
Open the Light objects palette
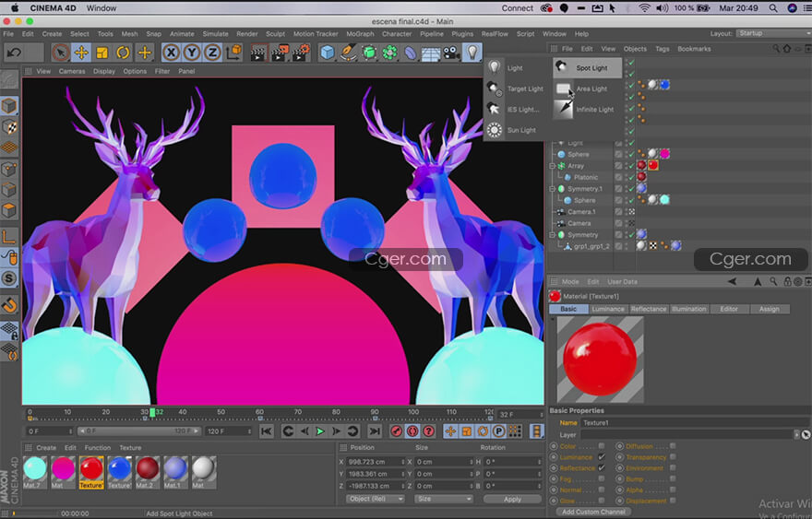[472, 53]
